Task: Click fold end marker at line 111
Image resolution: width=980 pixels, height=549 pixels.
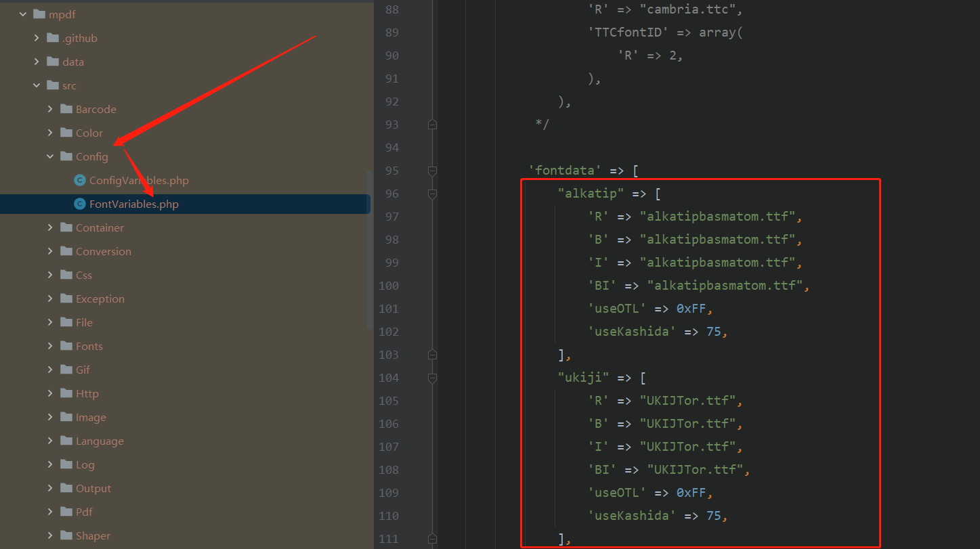Action: 432,539
